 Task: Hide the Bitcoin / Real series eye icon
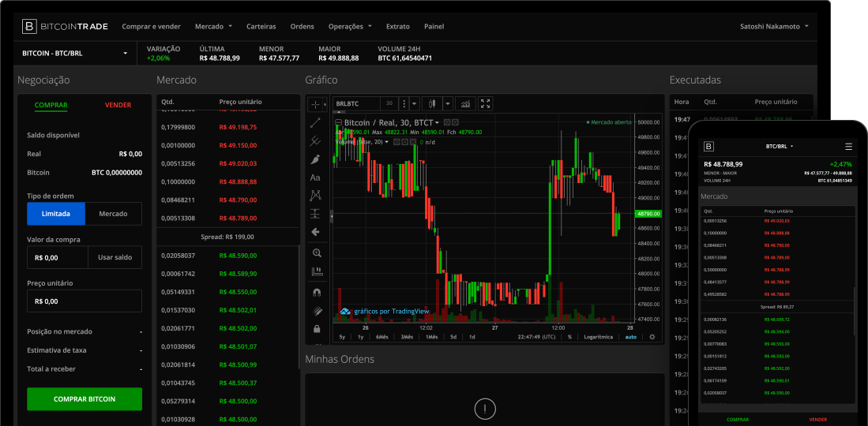[x=448, y=122]
